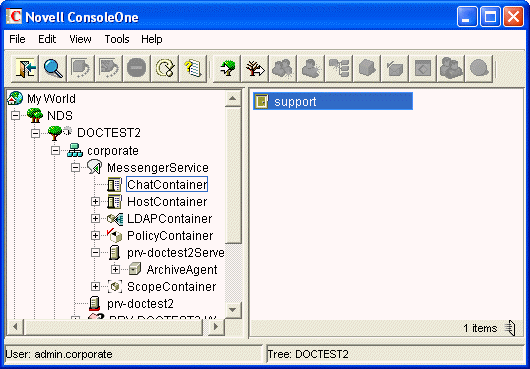Select the support item in the right pane
Viewport: 530px width, 369px height.
pyautogui.click(x=333, y=101)
